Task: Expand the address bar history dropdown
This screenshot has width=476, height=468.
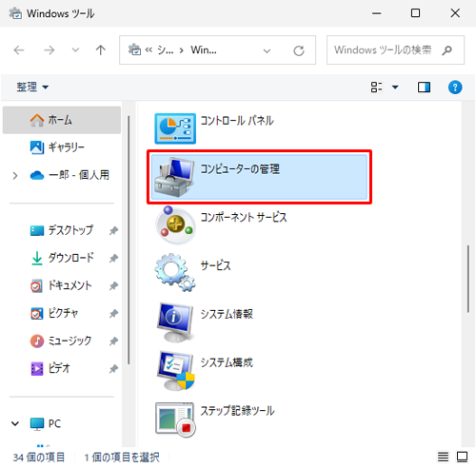Action: coord(267,50)
